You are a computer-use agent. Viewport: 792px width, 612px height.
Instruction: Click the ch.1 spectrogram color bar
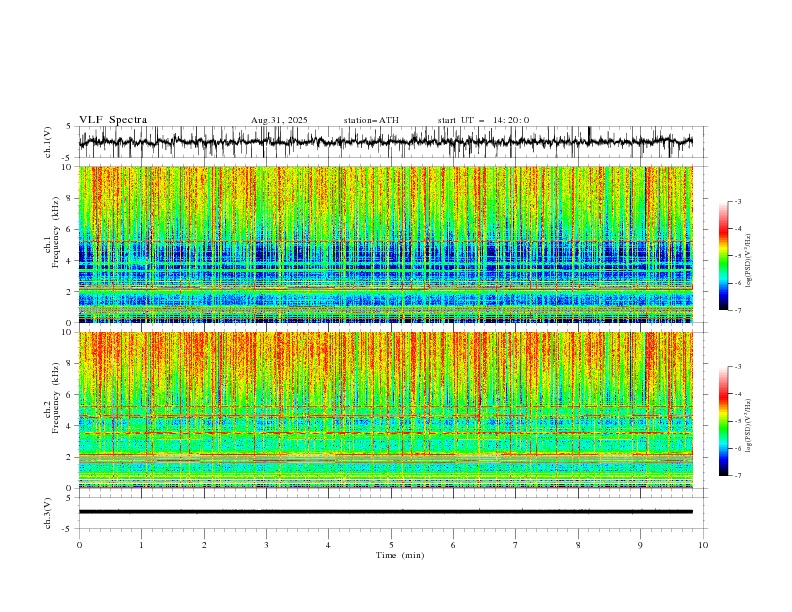pyautogui.click(x=724, y=256)
